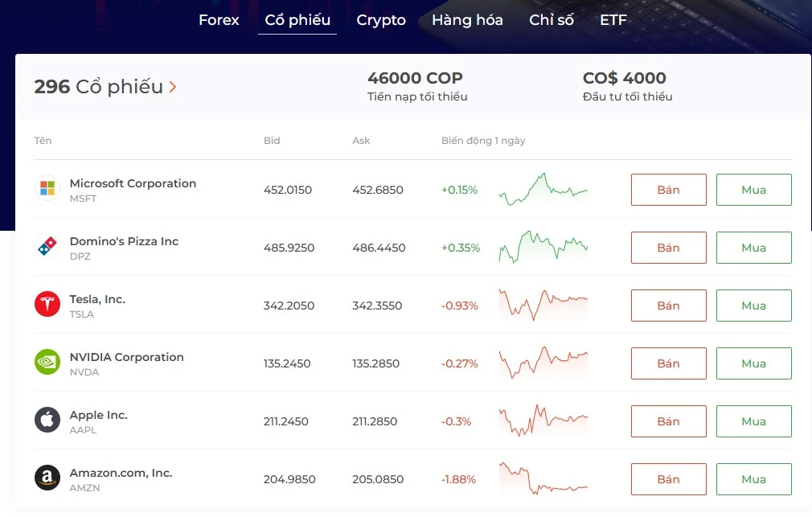Image resolution: width=812 pixels, height=517 pixels.
Task: Click the Apple logo icon
Action: tap(47, 421)
